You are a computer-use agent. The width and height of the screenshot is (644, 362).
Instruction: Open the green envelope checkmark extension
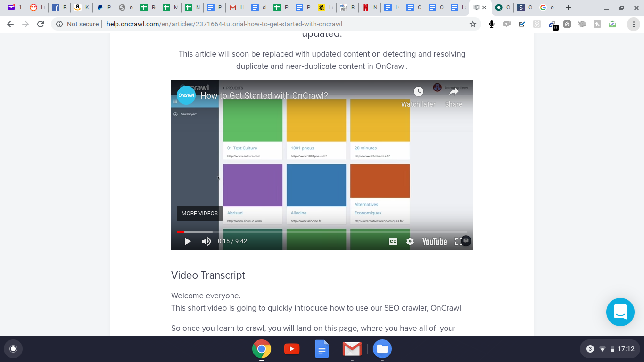pyautogui.click(x=612, y=24)
